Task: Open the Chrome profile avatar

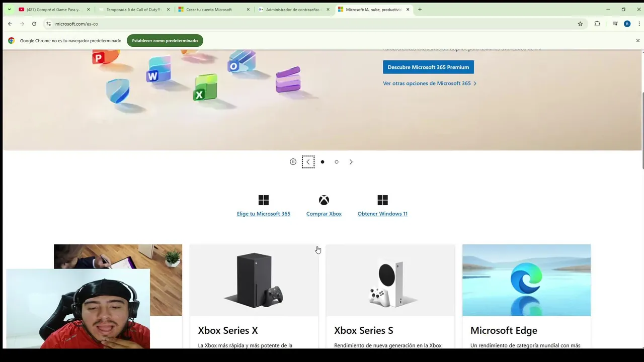Action: [627, 24]
